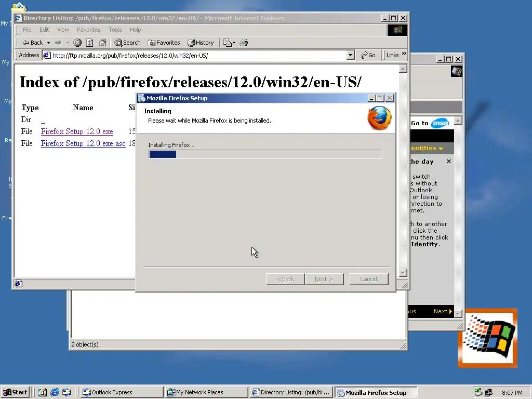Click the Mozilla Firefox Setup title bar icon
532x399 pixels.
[x=141, y=98]
